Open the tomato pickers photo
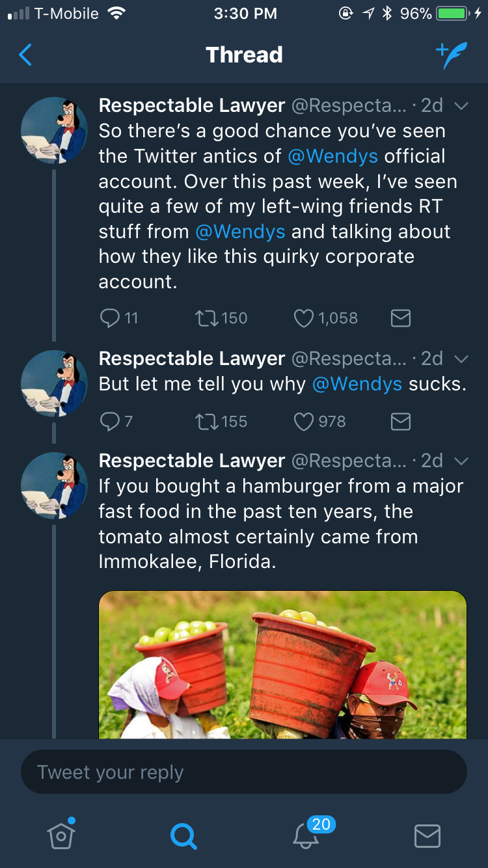The image size is (488, 868). pos(282,664)
